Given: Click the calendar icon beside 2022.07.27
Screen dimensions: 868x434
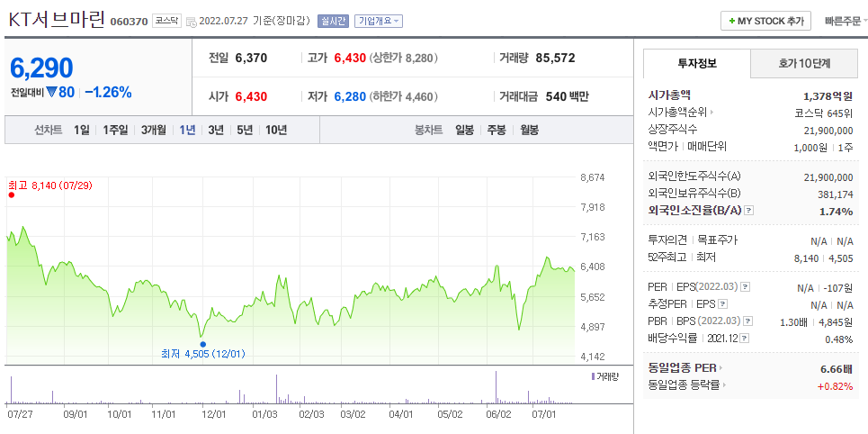Looking at the screenshot, I should click(x=192, y=22).
